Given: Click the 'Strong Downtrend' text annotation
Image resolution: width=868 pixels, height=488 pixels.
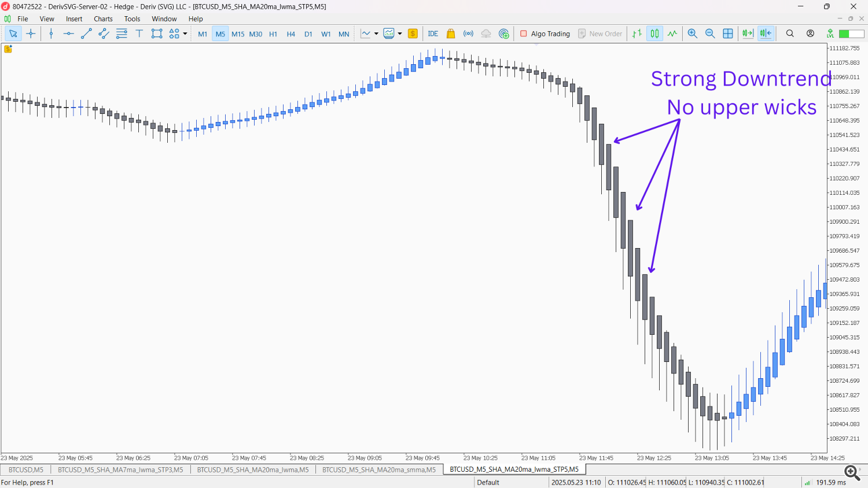Looking at the screenshot, I should tap(741, 79).
